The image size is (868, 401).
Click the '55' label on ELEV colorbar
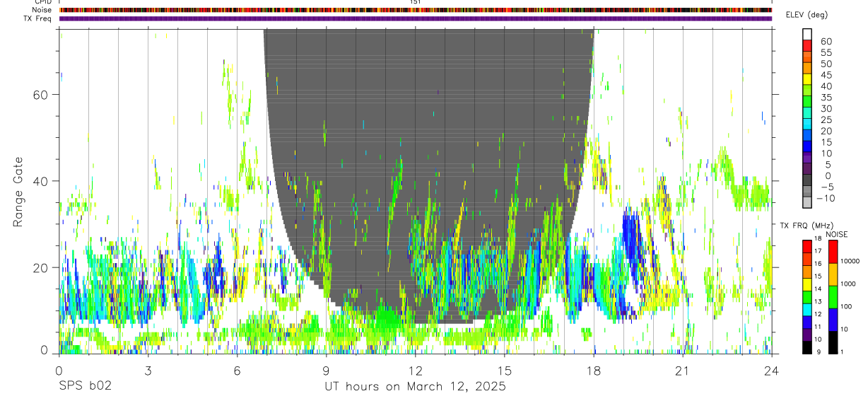pyautogui.click(x=826, y=52)
